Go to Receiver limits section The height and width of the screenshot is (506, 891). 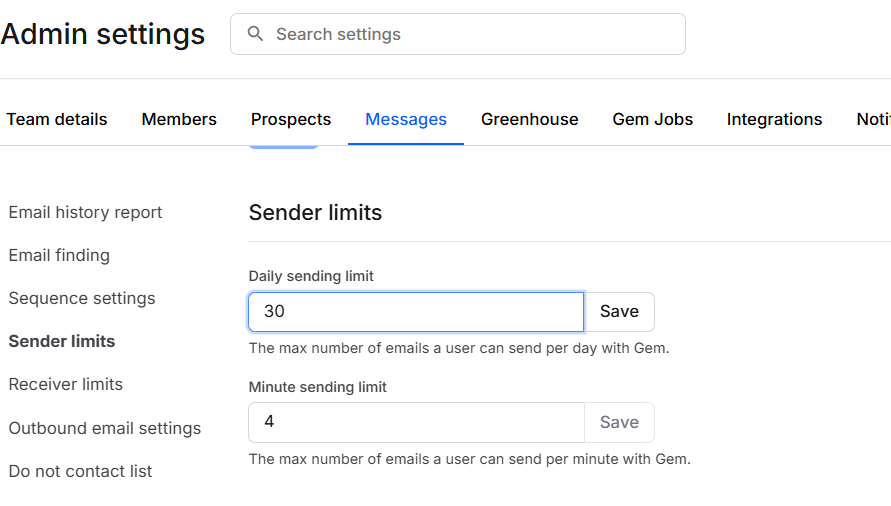tap(66, 384)
